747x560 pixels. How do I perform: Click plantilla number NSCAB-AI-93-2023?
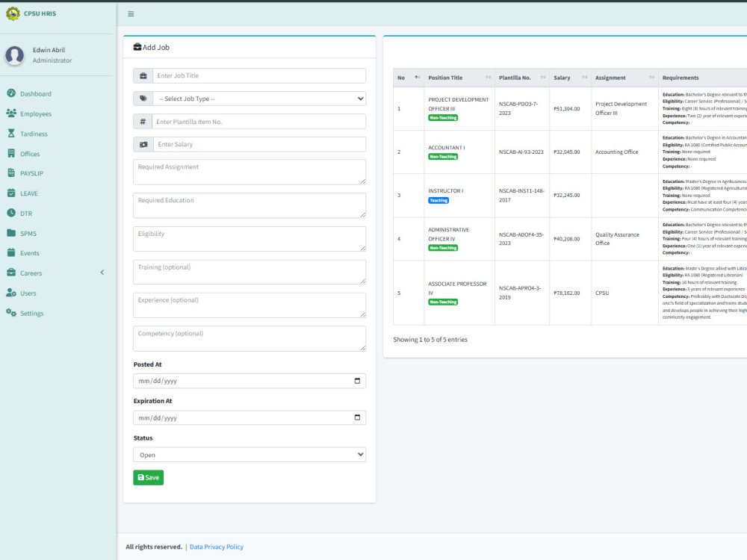tap(521, 152)
